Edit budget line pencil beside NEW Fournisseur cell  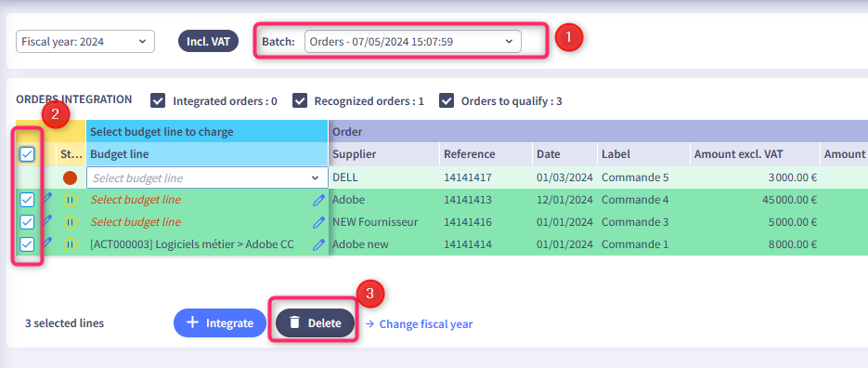click(318, 222)
